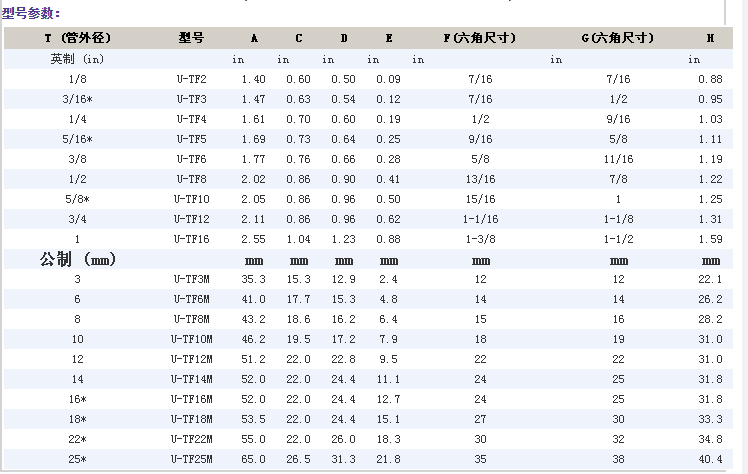Select model cell U-TF6
The width and height of the screenshot is (748, 474).
click(191, 159)
